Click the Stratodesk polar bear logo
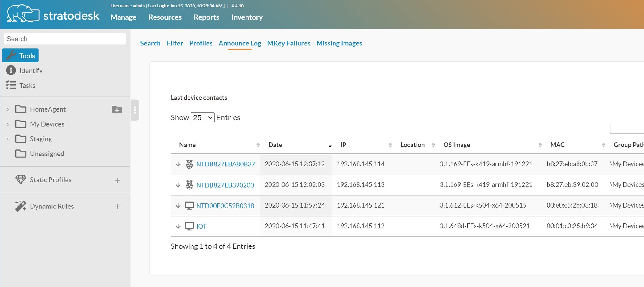Viewport: 644px width, 287px height. pyautogui.click(x=23, y=13)
